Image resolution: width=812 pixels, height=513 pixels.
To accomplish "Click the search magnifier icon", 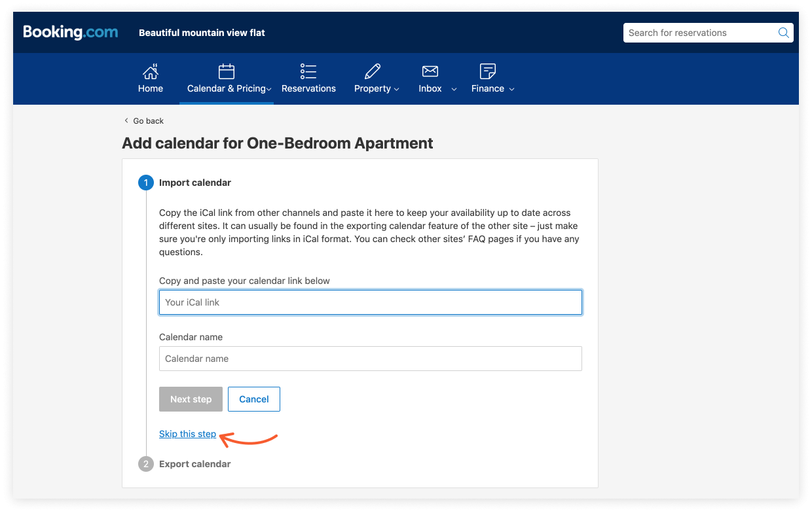I will 783,33.
